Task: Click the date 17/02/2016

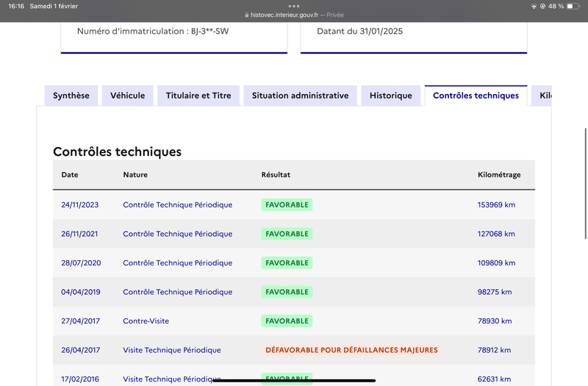Action: (80, 379)
